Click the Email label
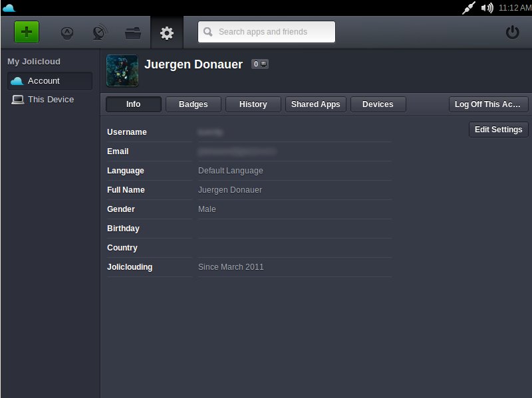This screenshot has width=532, height=398. tap(118, 151)
